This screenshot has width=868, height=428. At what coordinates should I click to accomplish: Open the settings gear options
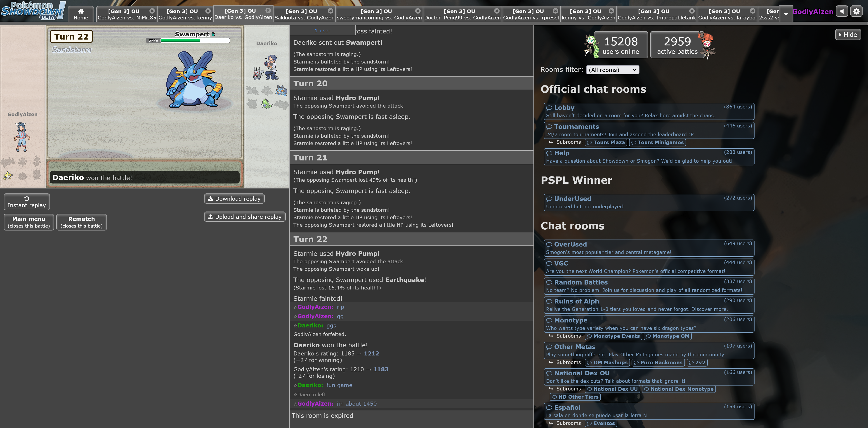pyautogui.click(x=856, y=12)
